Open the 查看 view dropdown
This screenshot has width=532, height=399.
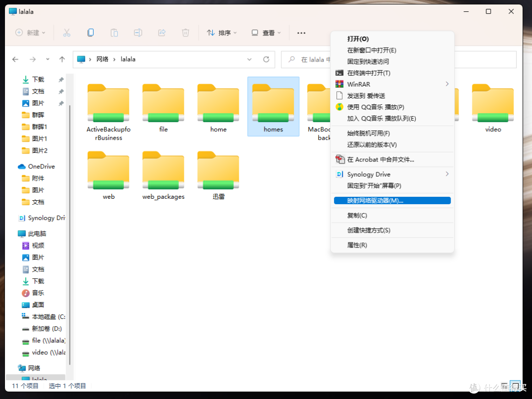[x=266, y=33]
